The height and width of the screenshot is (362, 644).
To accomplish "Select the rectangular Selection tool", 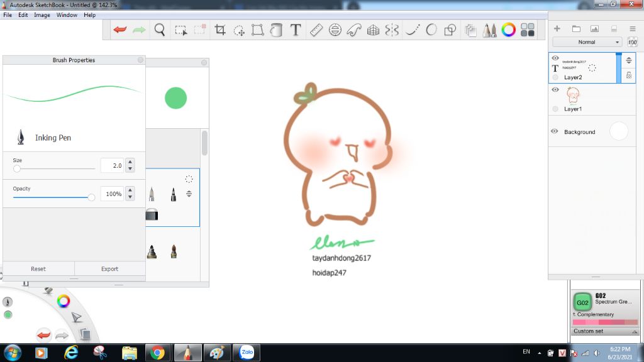I will 180,30.
